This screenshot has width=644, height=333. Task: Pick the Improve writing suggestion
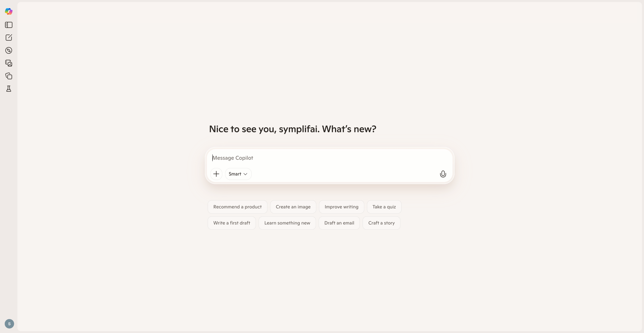(x=341, y=207)
